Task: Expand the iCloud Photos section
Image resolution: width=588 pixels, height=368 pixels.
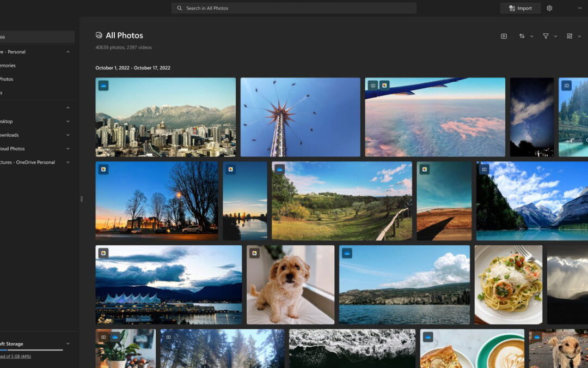Action: tap(68, 148)
